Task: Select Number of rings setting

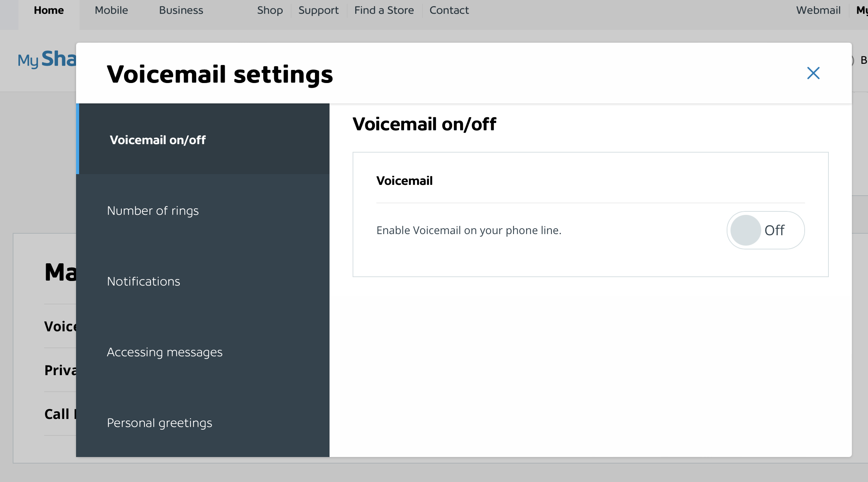Action: (152, 210)
